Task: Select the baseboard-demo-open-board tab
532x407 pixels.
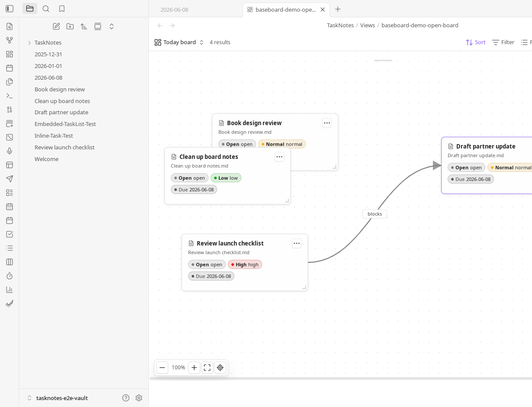Action: pyautogui.click(x=285, y=10)
